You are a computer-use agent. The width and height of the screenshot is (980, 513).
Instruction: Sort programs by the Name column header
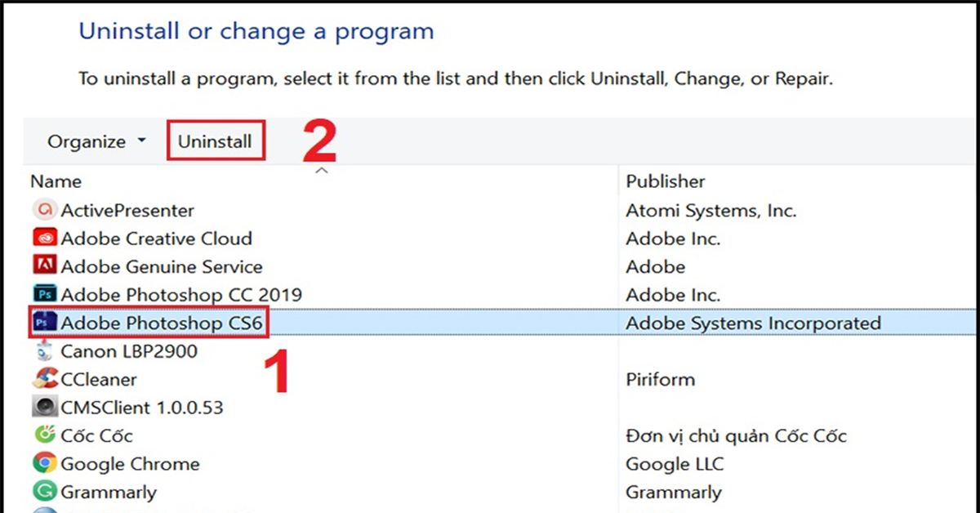[x=56, y=181]
